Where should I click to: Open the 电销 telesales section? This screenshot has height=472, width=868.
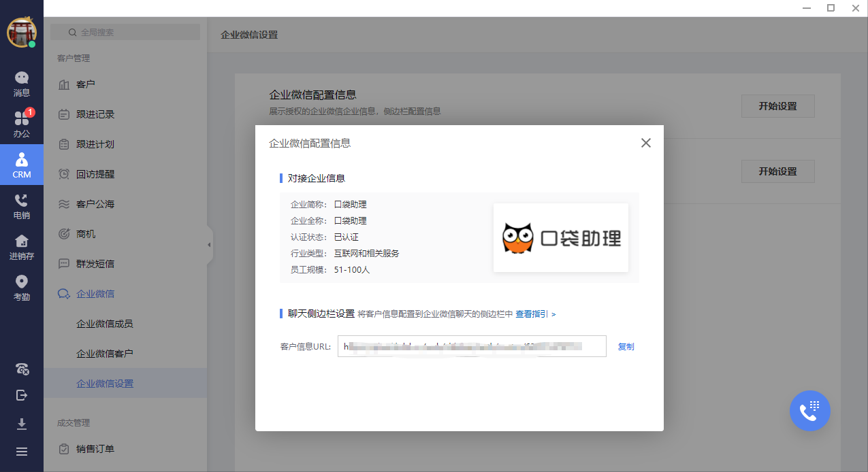(x=22, y=207)
